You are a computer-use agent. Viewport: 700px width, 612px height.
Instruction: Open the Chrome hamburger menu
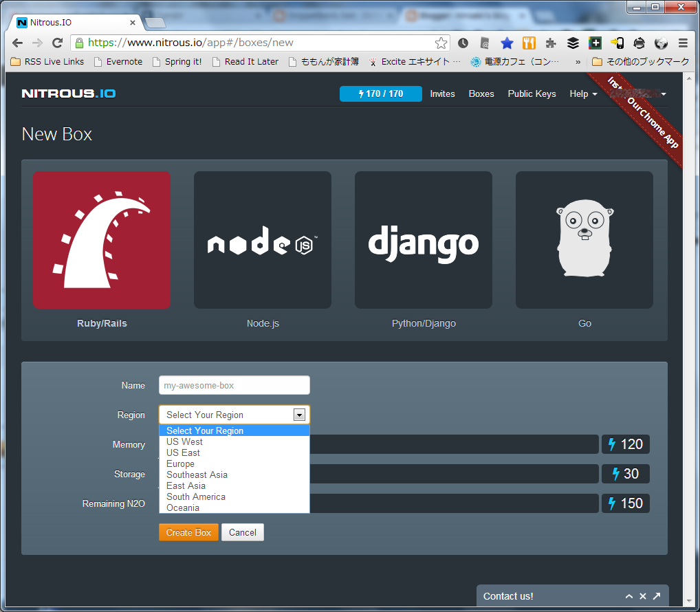(683, 43)
